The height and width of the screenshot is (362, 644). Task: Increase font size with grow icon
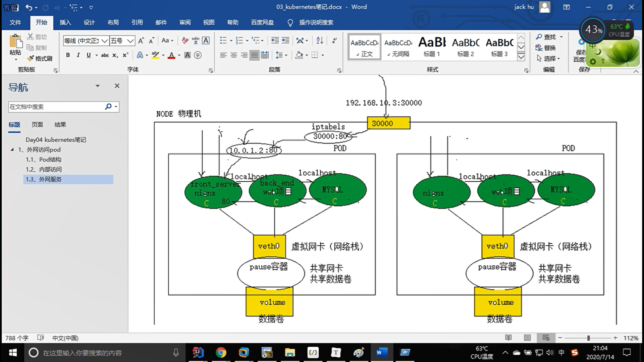(x=141, y=41)
